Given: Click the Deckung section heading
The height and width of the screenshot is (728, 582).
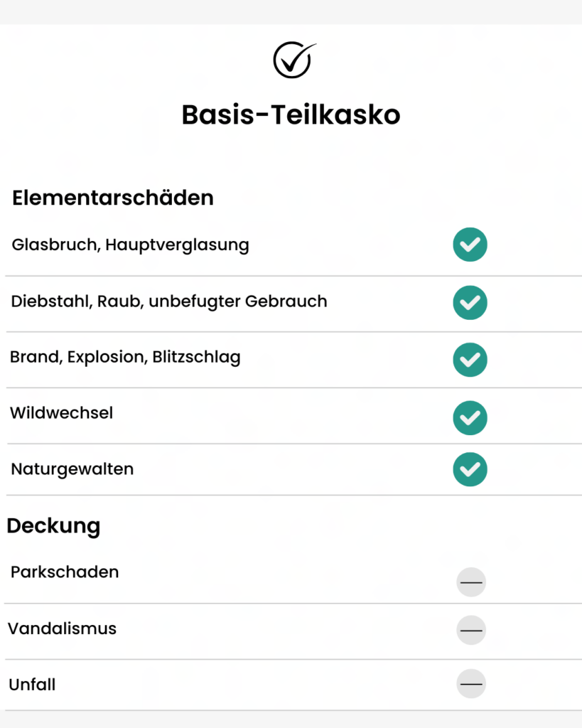Looking at the screenshot, I should pyautogui.click(x=53, y=526).
